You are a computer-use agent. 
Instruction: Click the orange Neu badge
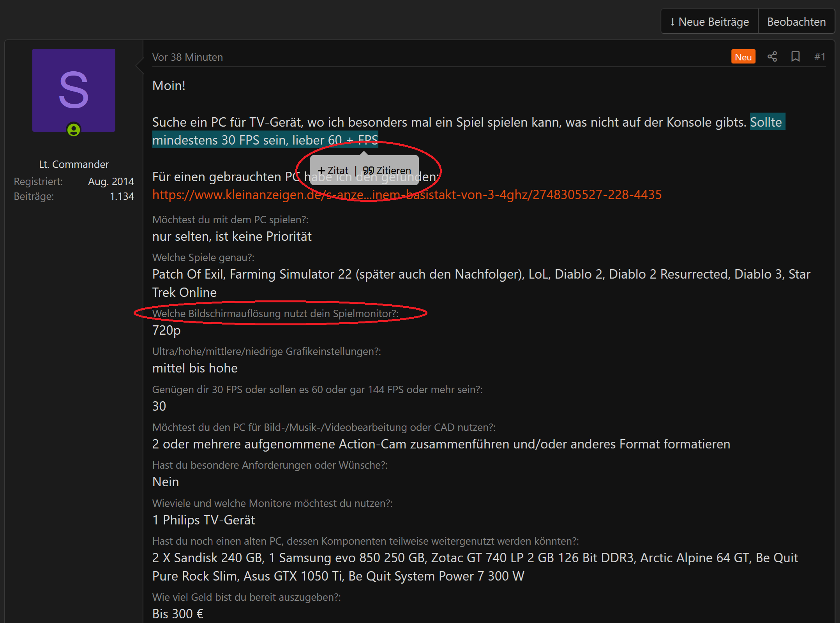743,57
